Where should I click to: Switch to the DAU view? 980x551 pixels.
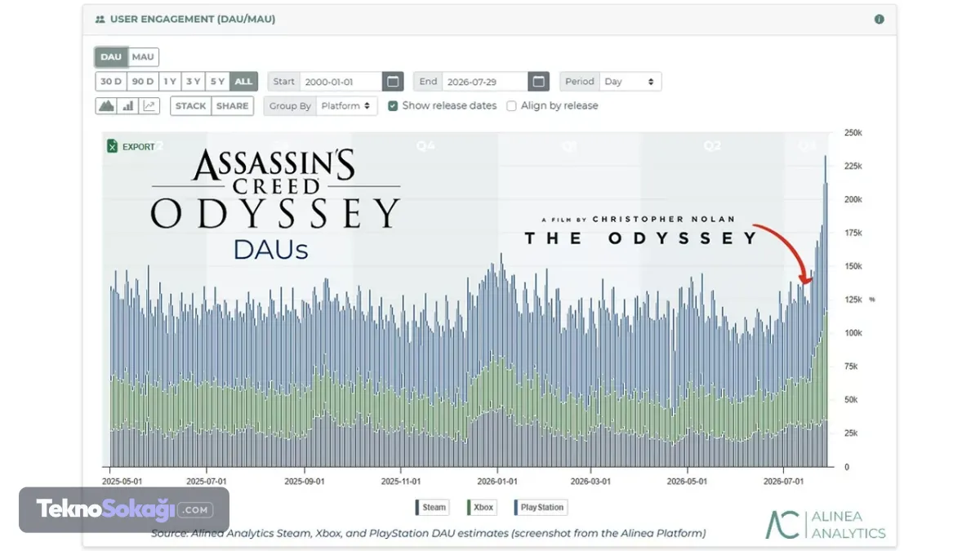pos(111,57)
